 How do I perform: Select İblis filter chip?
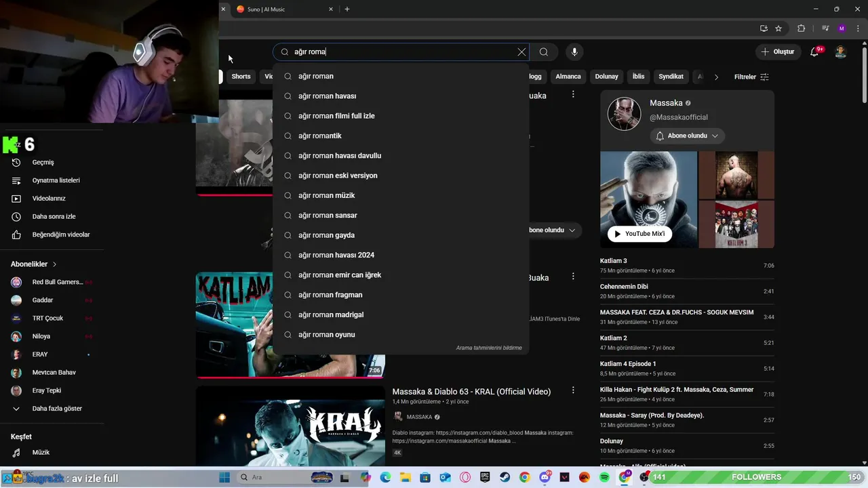[x=638, y=77]
